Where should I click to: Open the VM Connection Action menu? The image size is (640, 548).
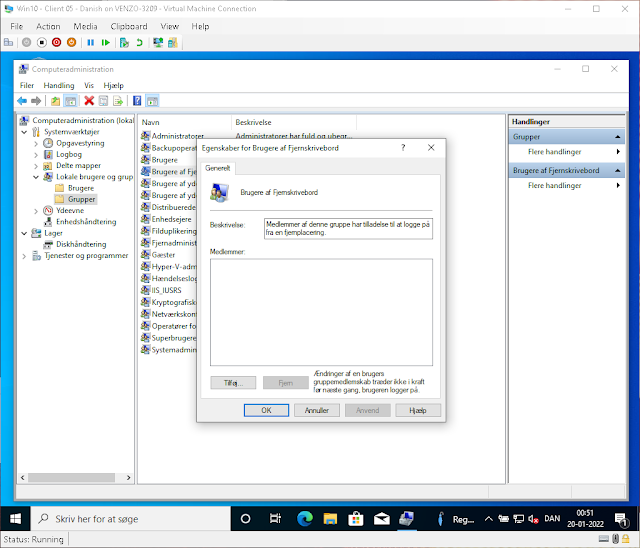click(x=48, y=27)
